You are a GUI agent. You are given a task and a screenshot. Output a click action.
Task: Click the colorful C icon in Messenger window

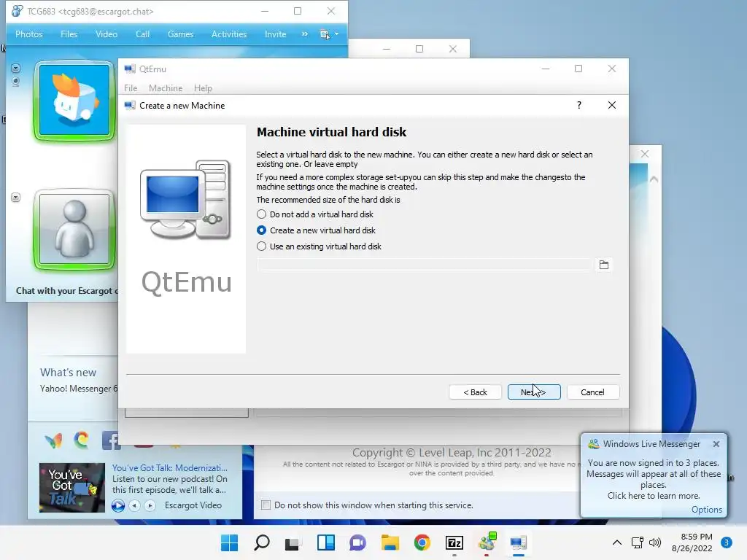(82, 440)
